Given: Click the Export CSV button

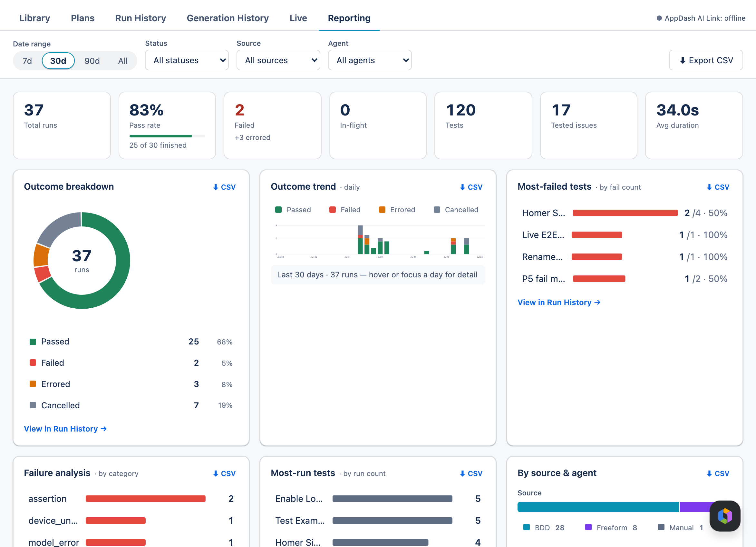Looking at the screenshot, I should (706, 60).
